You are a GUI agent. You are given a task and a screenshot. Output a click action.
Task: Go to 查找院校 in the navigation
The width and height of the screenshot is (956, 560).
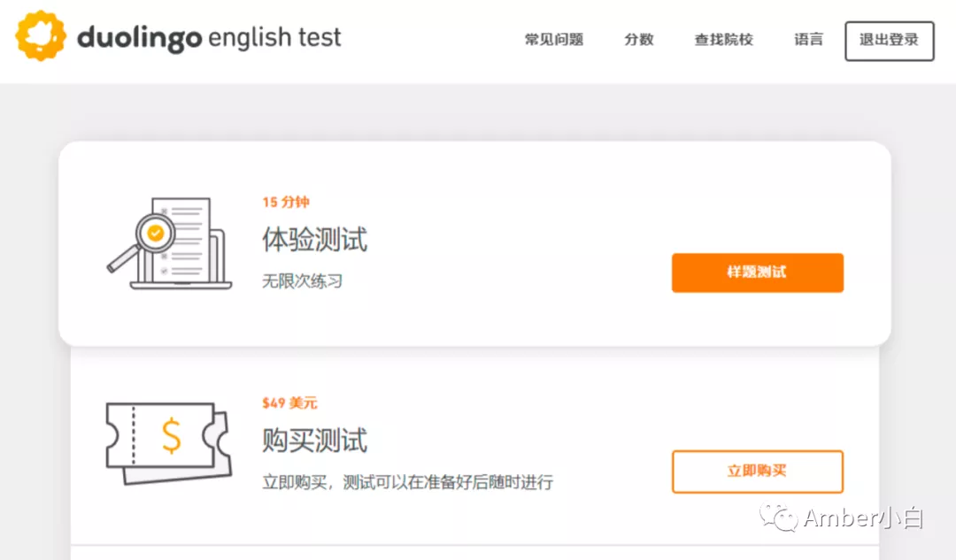(x=724, y=40)
